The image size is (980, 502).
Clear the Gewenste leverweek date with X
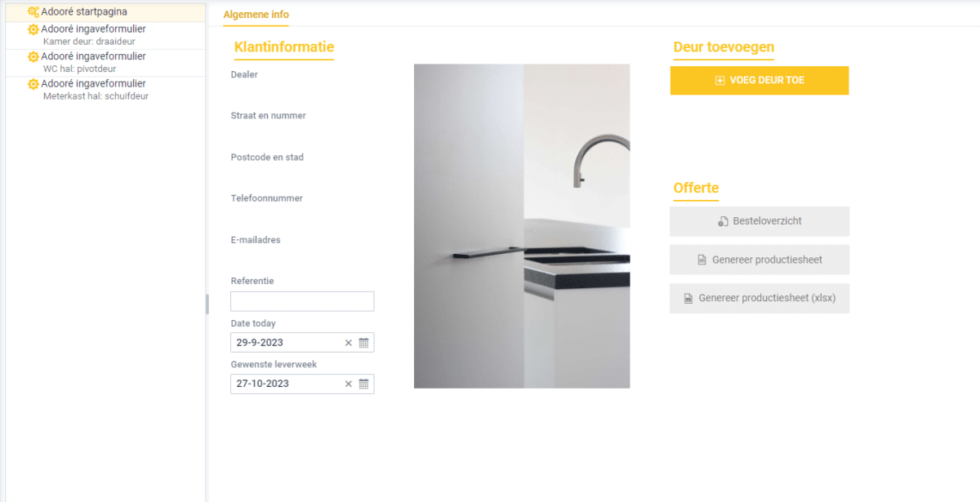(348, 384)
